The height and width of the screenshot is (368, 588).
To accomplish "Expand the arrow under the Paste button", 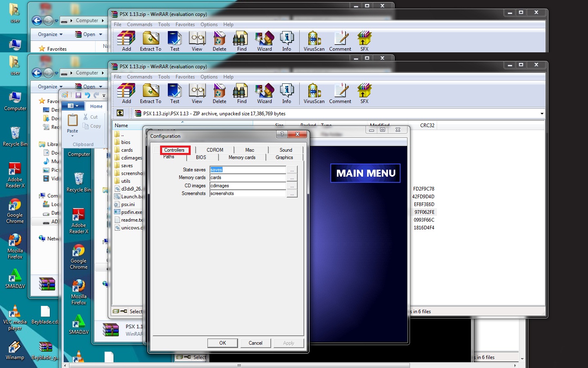I will point(73,136).
